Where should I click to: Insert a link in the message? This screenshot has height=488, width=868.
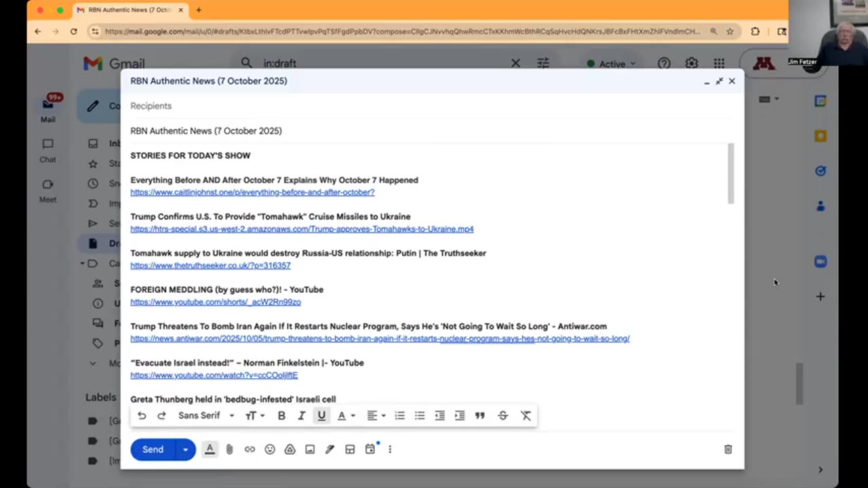(x=250, y=449)
